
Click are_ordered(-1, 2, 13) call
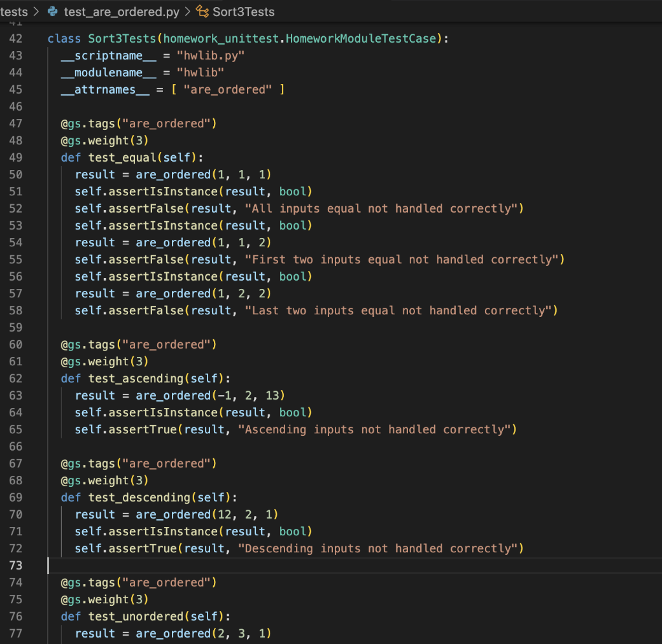point(210,395)
